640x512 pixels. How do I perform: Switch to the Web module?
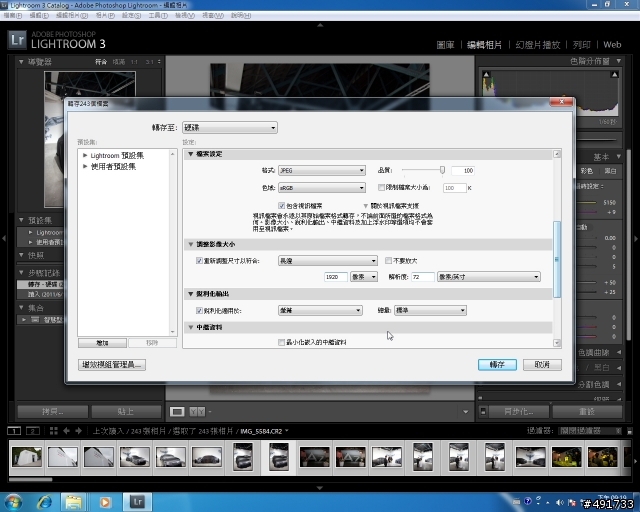coord(612,45)
